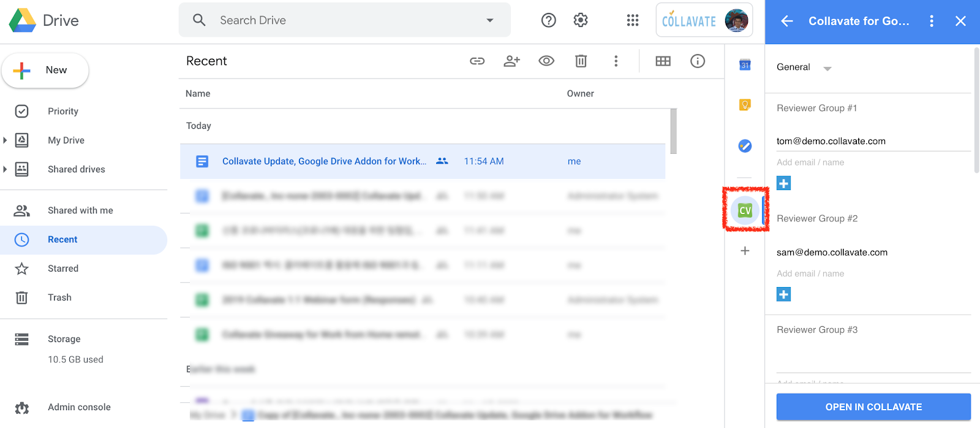The width and height of the screenshot is (980, 428).
Task: Open Google Tasks side panel icon
Action: pyautogui.click(x=745, y=145)
